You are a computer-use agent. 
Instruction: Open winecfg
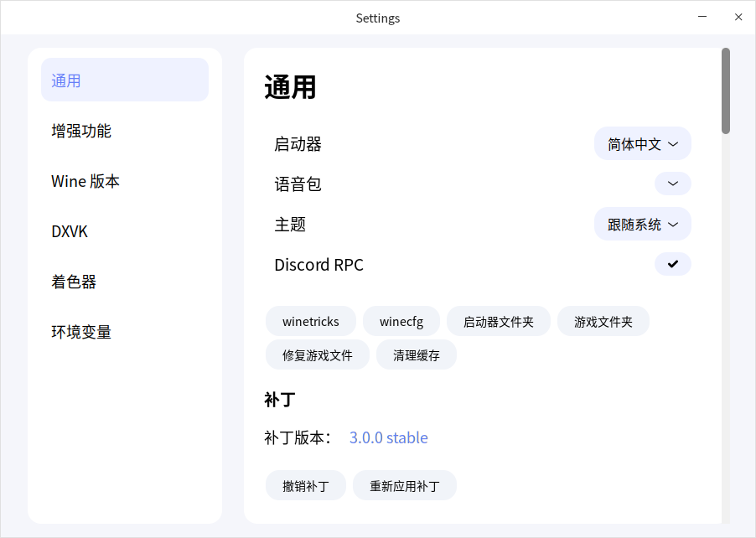pyautogui.click(x=401, y=321)
